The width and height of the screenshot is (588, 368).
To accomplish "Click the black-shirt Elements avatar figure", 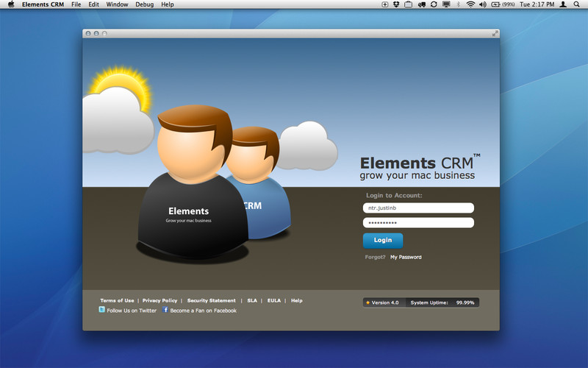I will (x=191, y=182).
